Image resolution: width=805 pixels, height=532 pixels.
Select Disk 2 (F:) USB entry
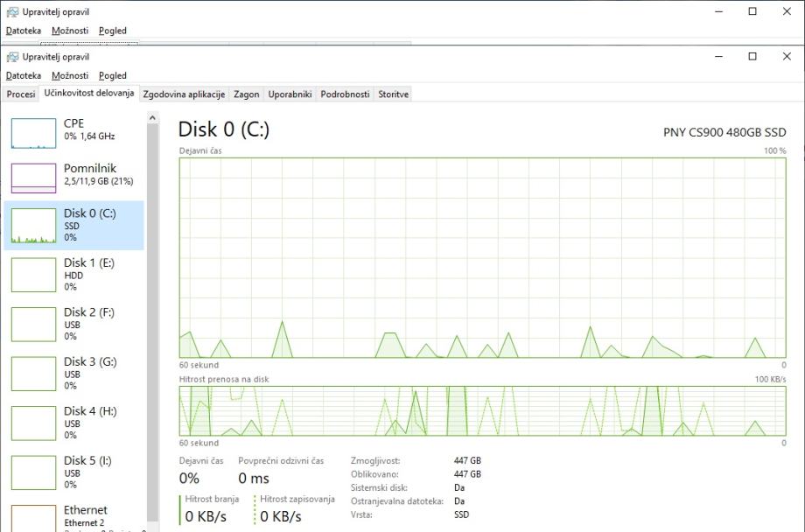74,324
